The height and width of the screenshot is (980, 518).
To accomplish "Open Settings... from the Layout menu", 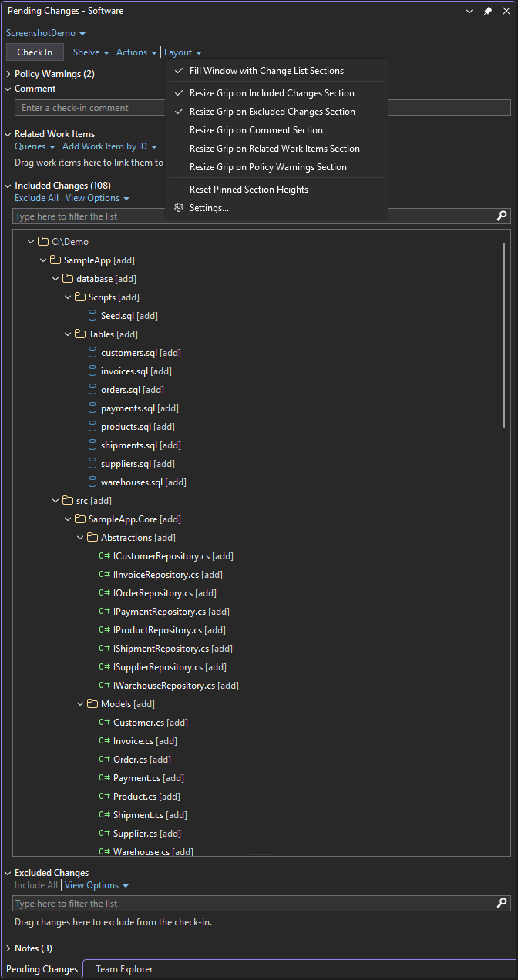I will click(x=276, y=208).
